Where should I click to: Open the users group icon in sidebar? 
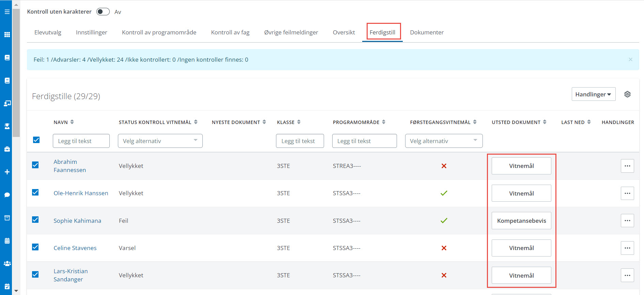pos(7,264)
